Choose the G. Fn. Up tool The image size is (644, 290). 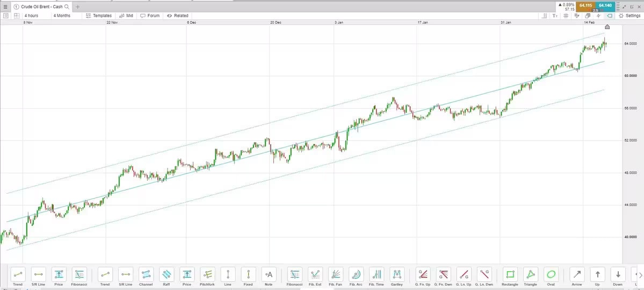point(423,274)
